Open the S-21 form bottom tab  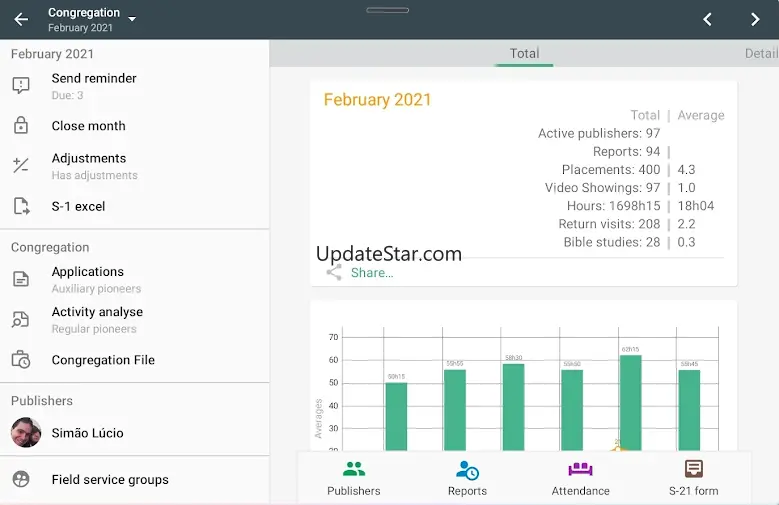point(694,479)
